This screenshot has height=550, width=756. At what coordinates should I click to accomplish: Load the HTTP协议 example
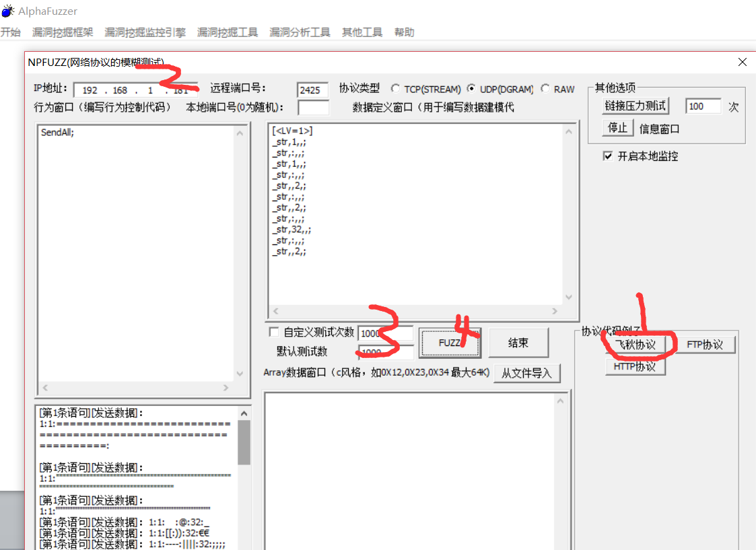[635, 366]
